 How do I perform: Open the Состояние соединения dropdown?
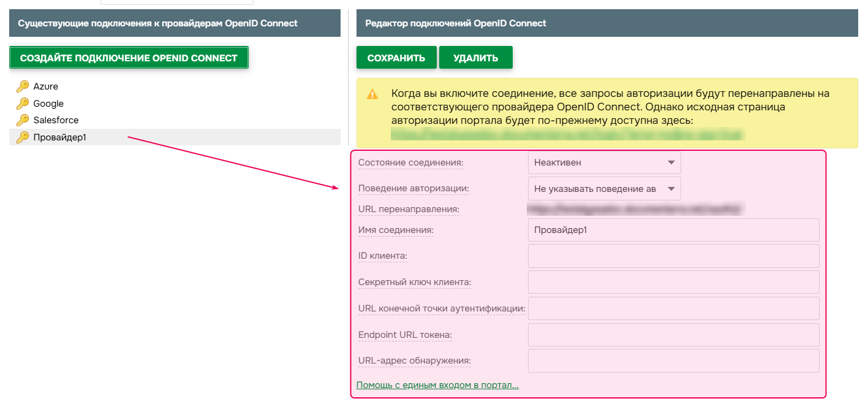[604, 162]
